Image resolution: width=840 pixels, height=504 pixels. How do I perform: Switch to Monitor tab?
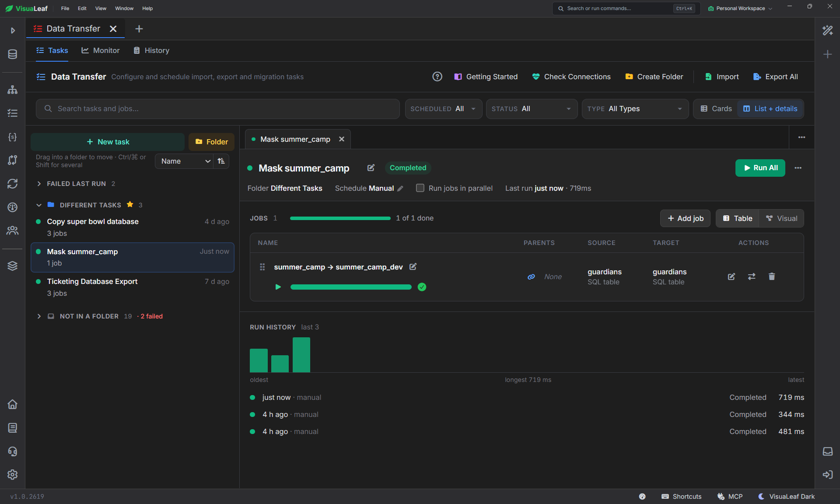(100, 50)
